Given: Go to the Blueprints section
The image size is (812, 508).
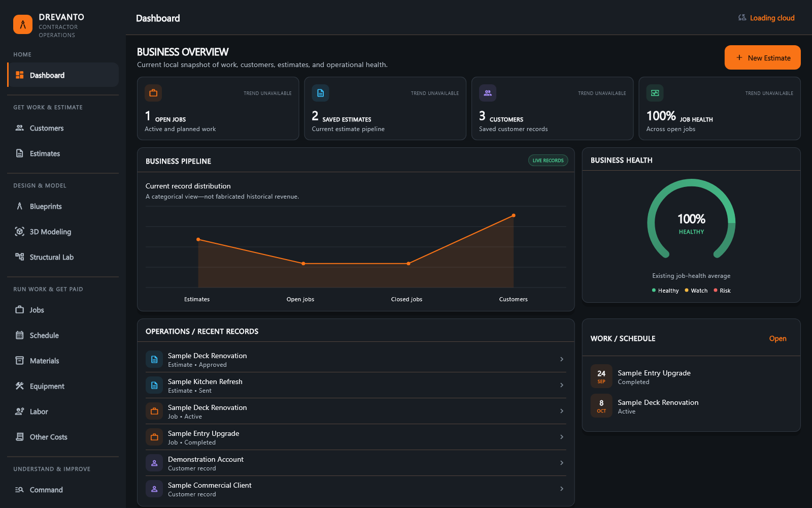Looking at the screenshot, I should coord(63,206).
